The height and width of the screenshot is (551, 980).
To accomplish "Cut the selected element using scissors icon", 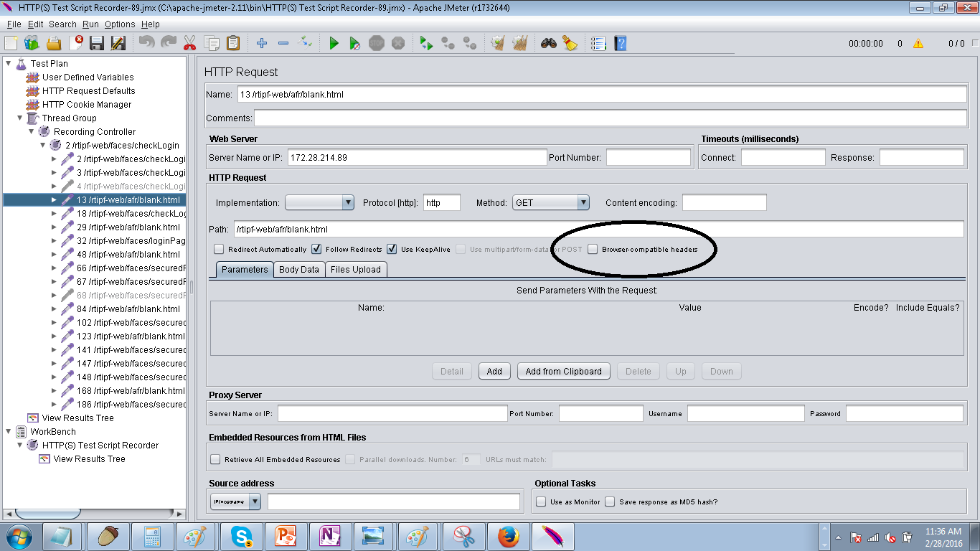I will click(x=190, y=43).
